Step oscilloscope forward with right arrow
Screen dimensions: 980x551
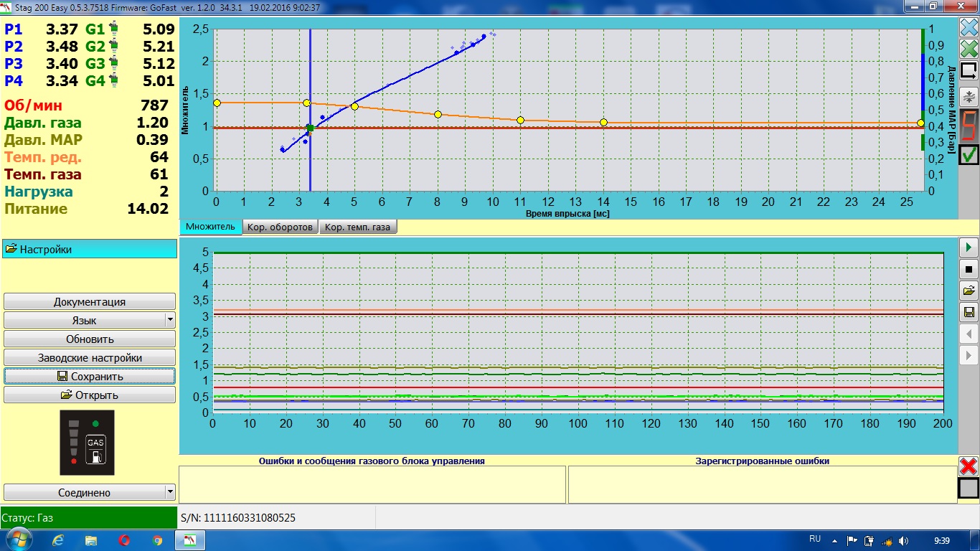tap(969, 355)
